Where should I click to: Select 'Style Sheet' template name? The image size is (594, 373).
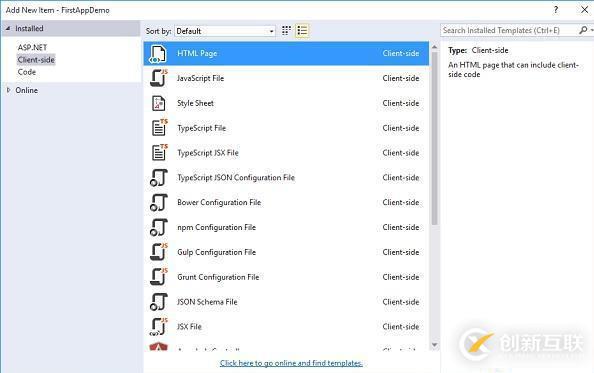pyautogui.click(x=195, y=103)
